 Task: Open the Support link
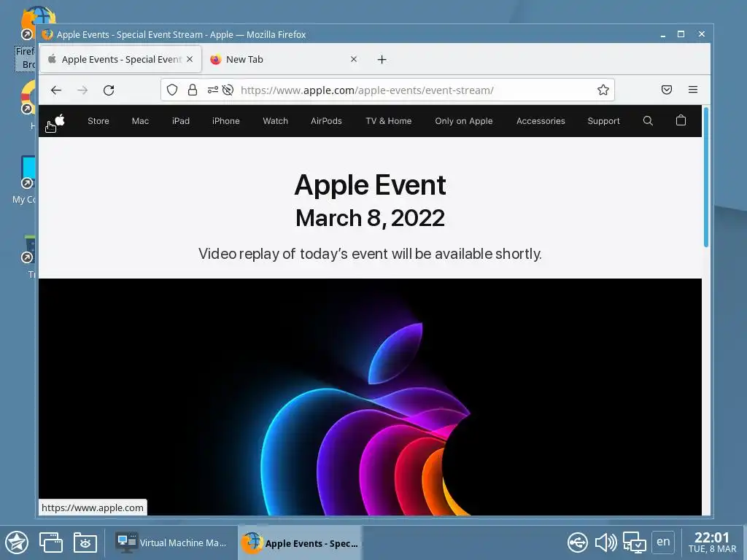tap(603, 121)
